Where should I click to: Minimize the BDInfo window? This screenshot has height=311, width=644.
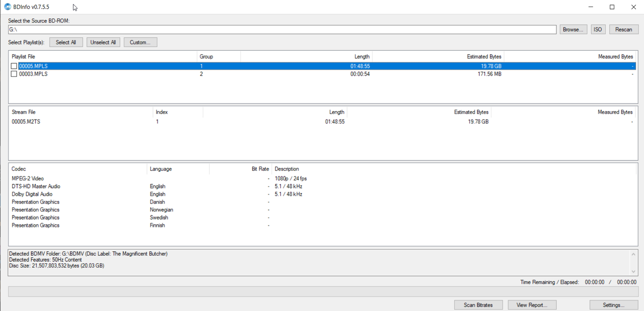pyautogui.click(x=591, y=7)
